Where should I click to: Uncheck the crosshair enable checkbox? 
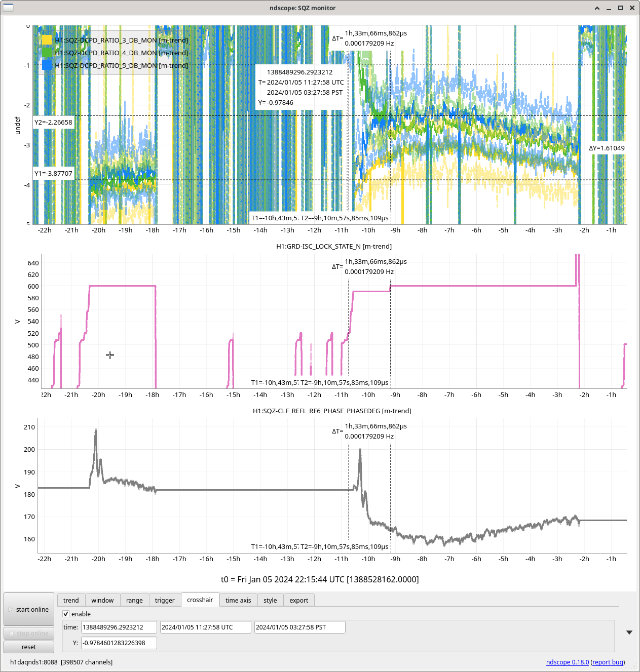click(66, 614)
